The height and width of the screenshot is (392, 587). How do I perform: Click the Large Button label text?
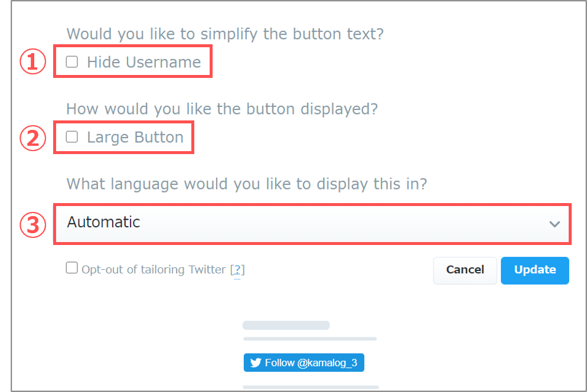(135, 138)
